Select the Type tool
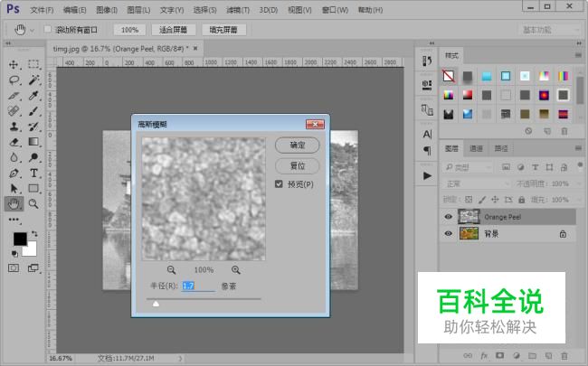The height and width of the screenshot is (366, 588). point(33,174)
